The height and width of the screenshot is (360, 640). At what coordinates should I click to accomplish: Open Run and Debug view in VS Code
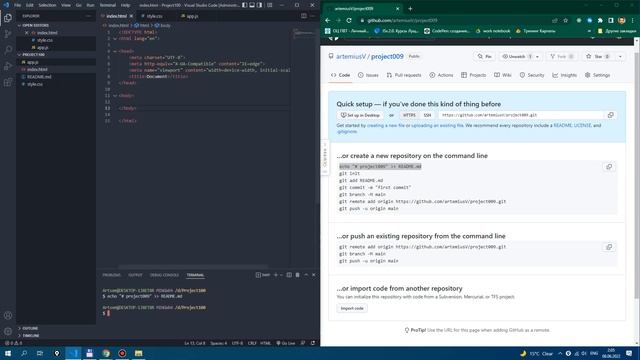[x=8, y=66]
